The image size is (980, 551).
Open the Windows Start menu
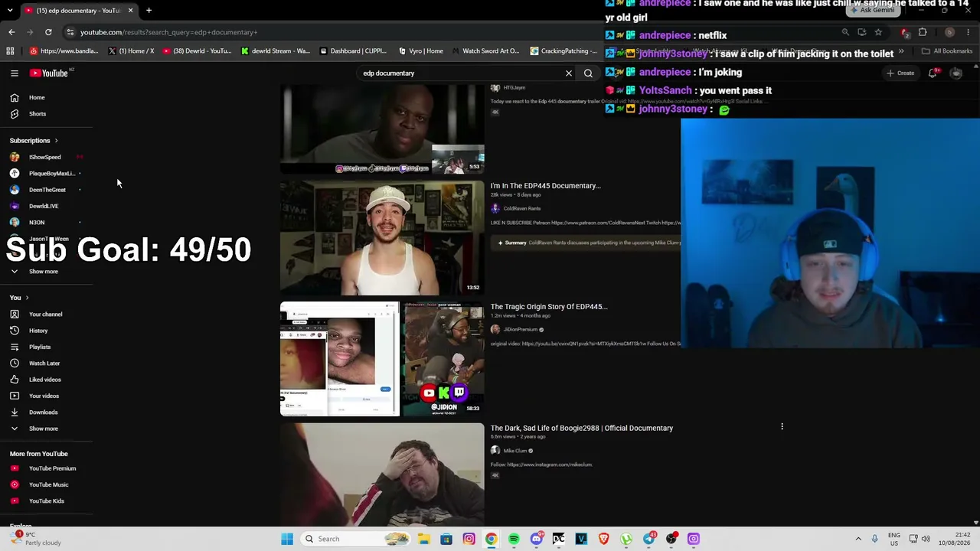pos(287,539)
